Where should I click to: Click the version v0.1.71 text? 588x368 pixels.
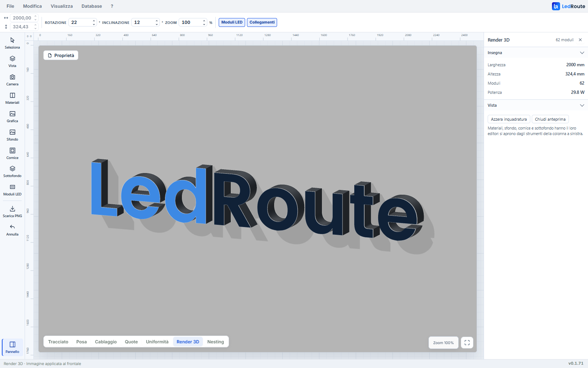(x=576, y=364)
